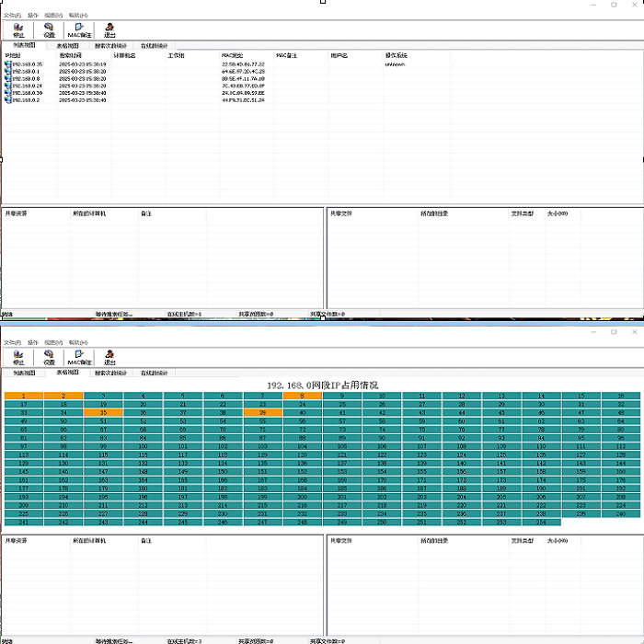This screenshot has height=644, width=644.
Task: Click the computer icon beside 192.168.0.24
Action: point(7,86)
